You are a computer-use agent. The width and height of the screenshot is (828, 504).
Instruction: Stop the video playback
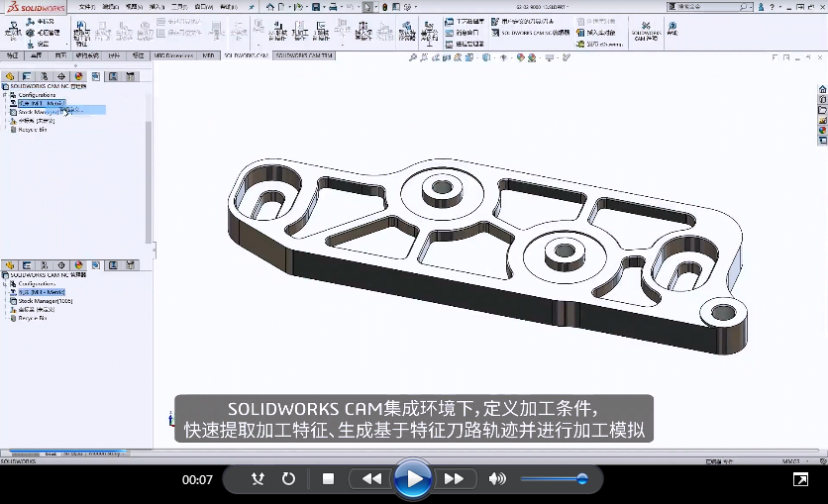[329, 478]
